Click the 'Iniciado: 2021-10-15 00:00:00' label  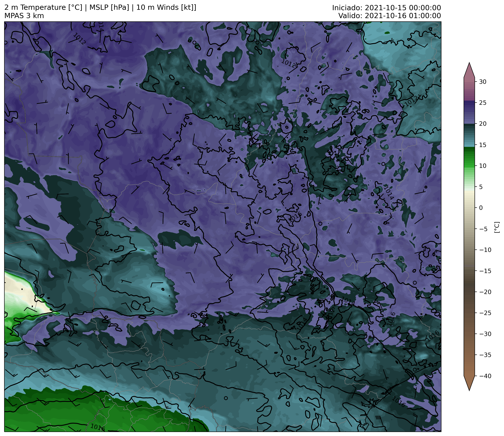point(387,8)
